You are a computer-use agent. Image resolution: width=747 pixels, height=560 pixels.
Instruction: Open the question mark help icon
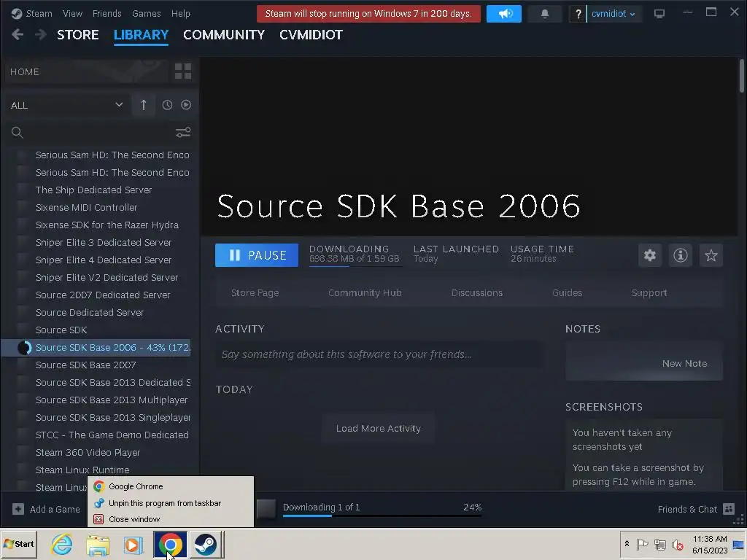tap(578, 14)
